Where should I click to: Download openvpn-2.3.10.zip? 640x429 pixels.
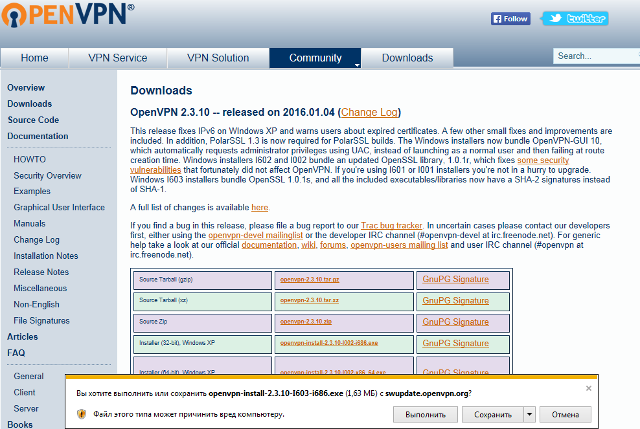(x=306, y=322)
